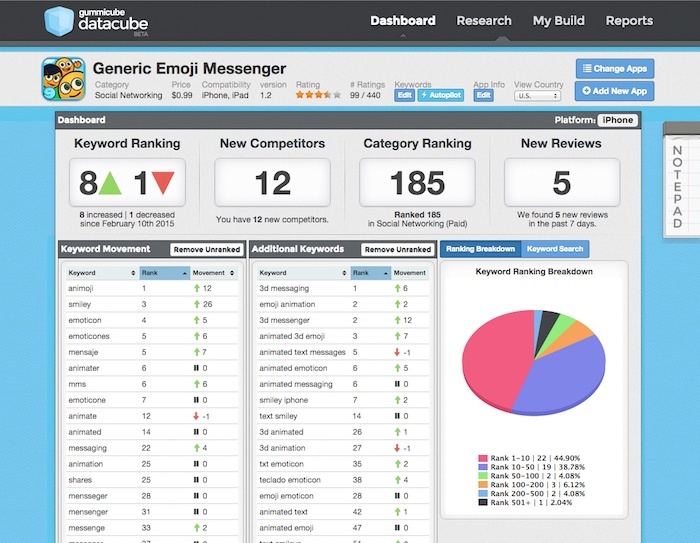Open the My Build section

pos(558,21)
